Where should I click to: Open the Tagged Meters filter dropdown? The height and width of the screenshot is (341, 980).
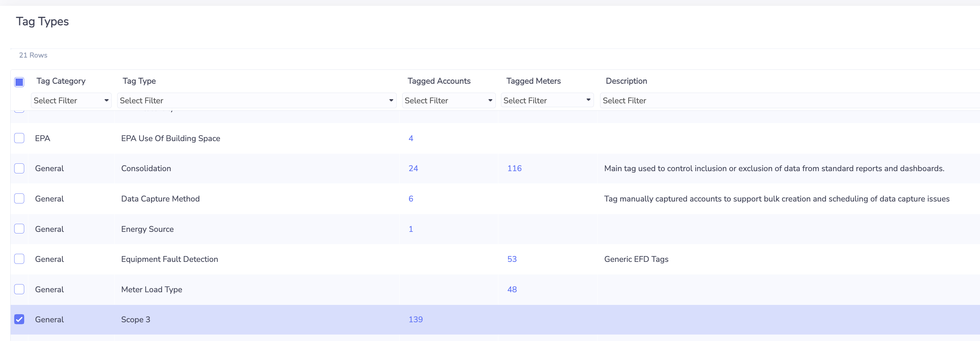point(547,100)
